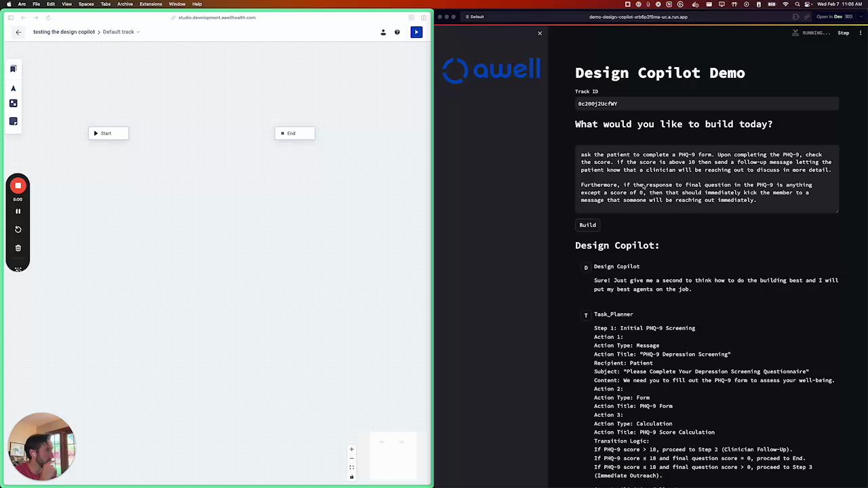Click the blue play preview button
Viewport: 868px width, 488px height.
tap(416, 32)
